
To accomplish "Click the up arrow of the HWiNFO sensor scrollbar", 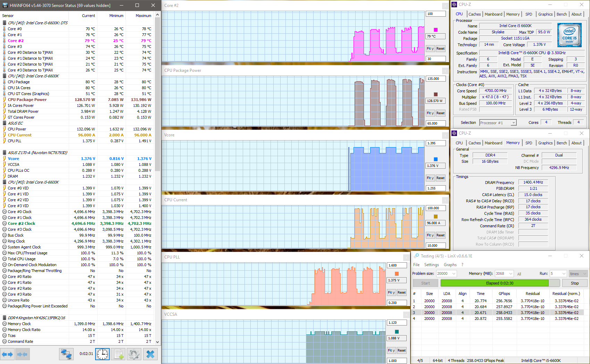I will 158,15.
